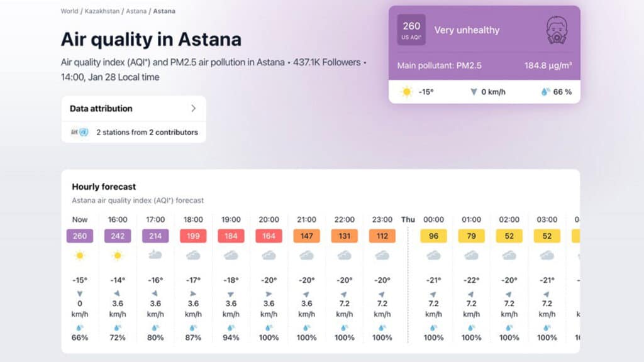Click wind direction icon next to 0 km/h

(474, 92)
